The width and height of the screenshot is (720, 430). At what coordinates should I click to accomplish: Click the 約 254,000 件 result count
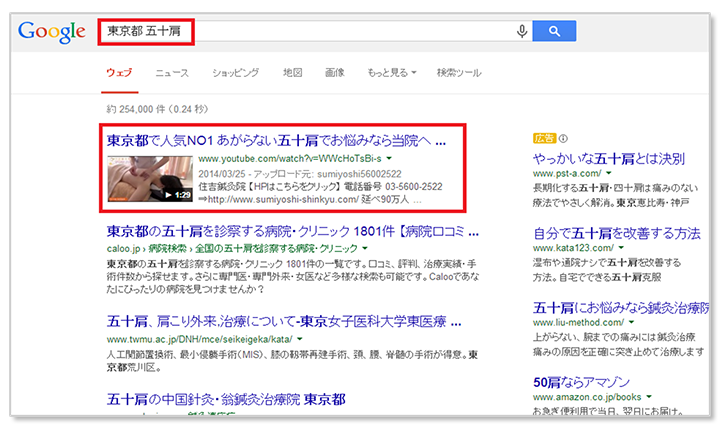click(157, 109)
